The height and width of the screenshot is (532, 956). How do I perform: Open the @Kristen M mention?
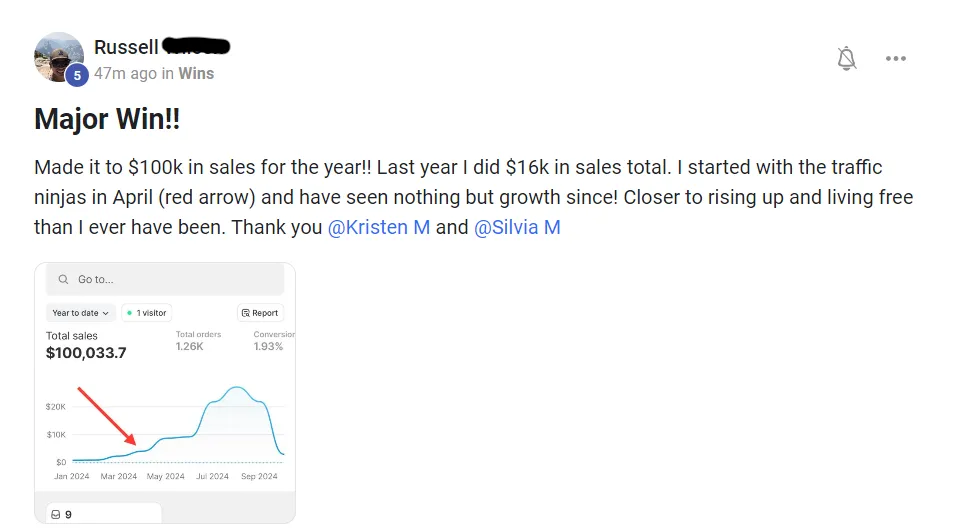[379, 227]
